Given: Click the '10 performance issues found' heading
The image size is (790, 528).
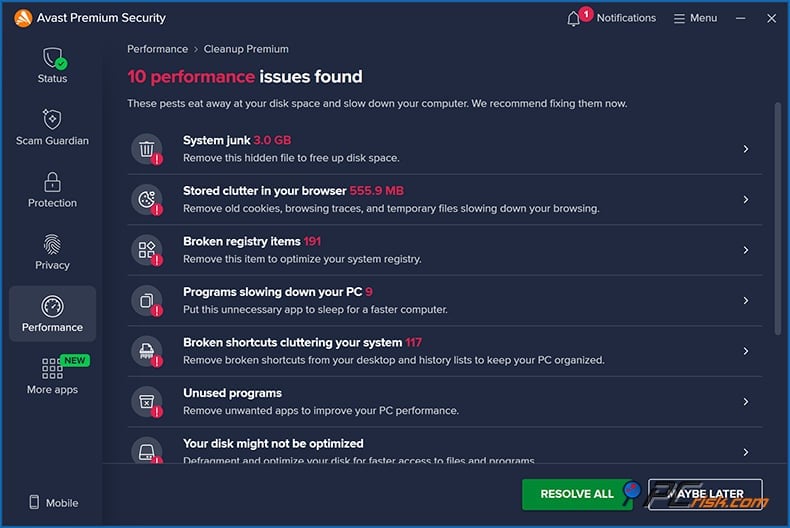Looking at the screenshot, I should [244, 77].
